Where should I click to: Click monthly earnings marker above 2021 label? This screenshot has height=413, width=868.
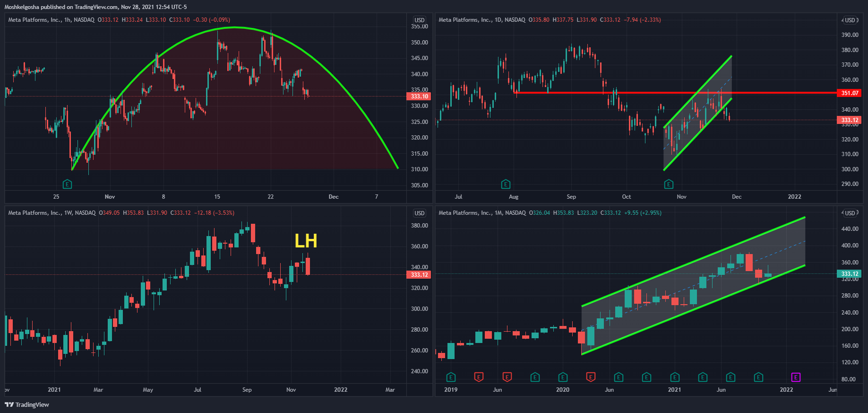(x=675, y=377)
